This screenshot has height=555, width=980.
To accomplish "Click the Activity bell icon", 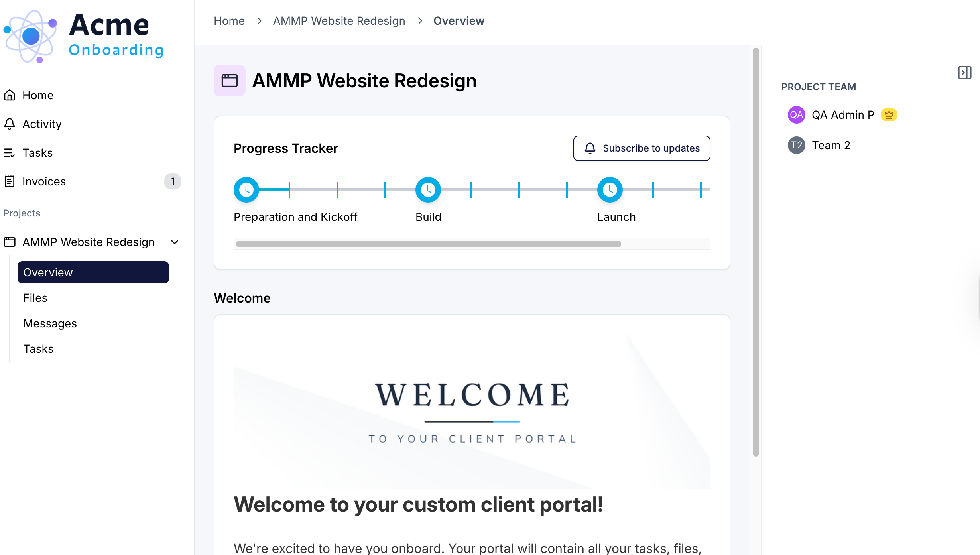I will [x=10, y=124].
